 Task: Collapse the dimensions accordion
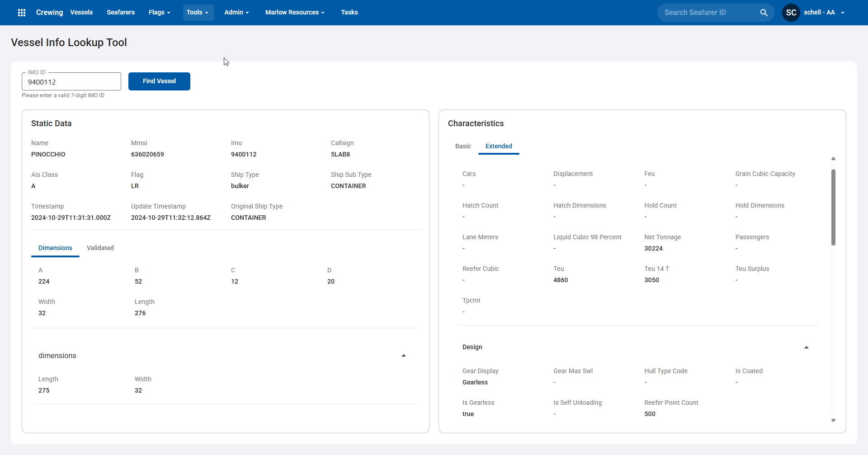coord(403,356)
